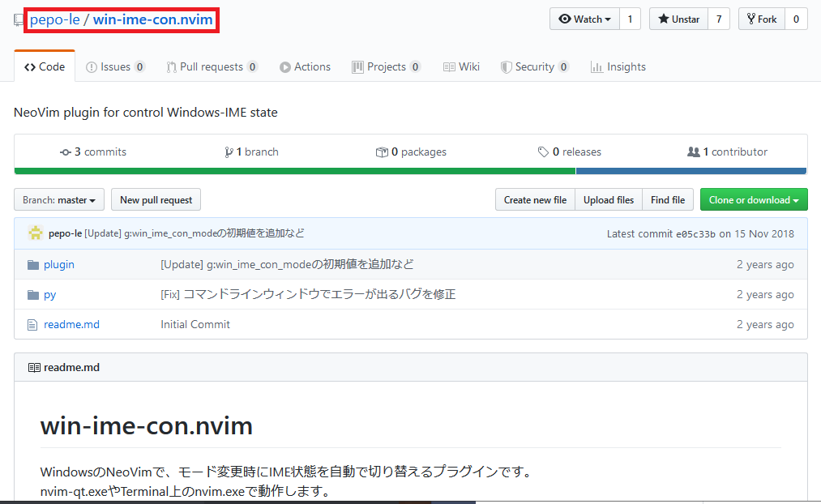Viewport: 821px width, 504px height.
Task: View the 1 branch list
Action: (252, 152)
